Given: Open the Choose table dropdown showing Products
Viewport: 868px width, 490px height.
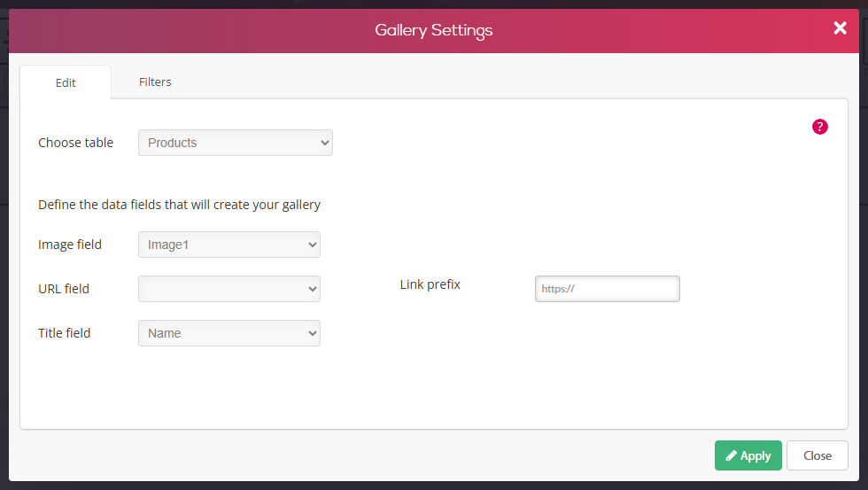Looking at the screenshot, I should point(236,143).
